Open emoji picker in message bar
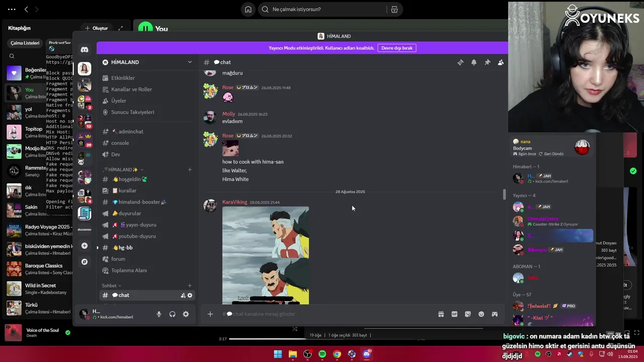Image resolution: width=644 pixels, height=362 pixels. (481, 314)
